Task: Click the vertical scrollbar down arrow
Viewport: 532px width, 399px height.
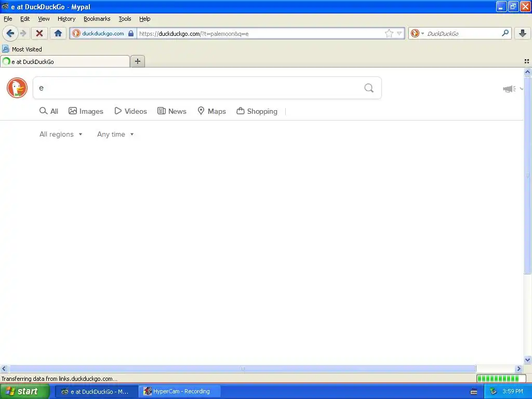Action: pos(527,360)
